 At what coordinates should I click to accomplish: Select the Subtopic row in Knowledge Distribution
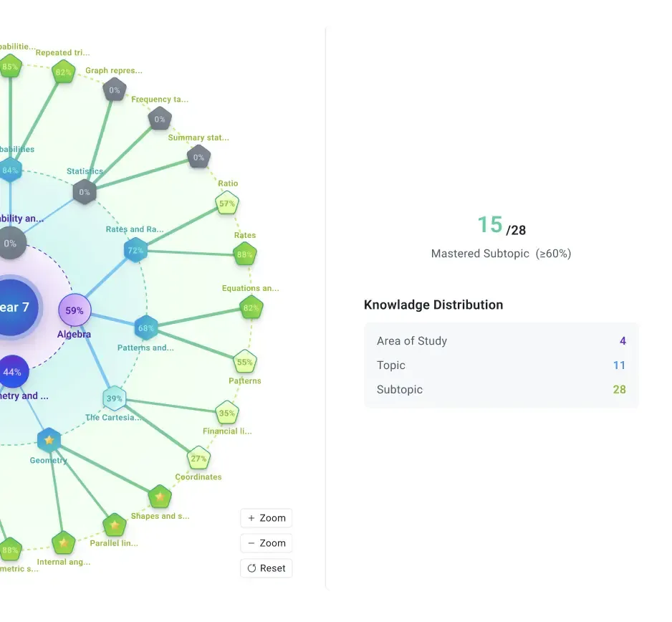pyautogui.click(x=501, y=389)
